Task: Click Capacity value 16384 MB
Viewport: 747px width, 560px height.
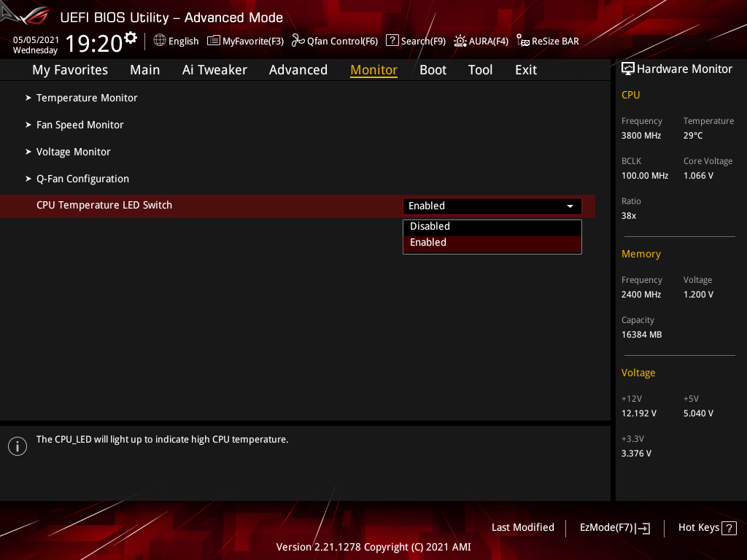Action: pos(641,335)
